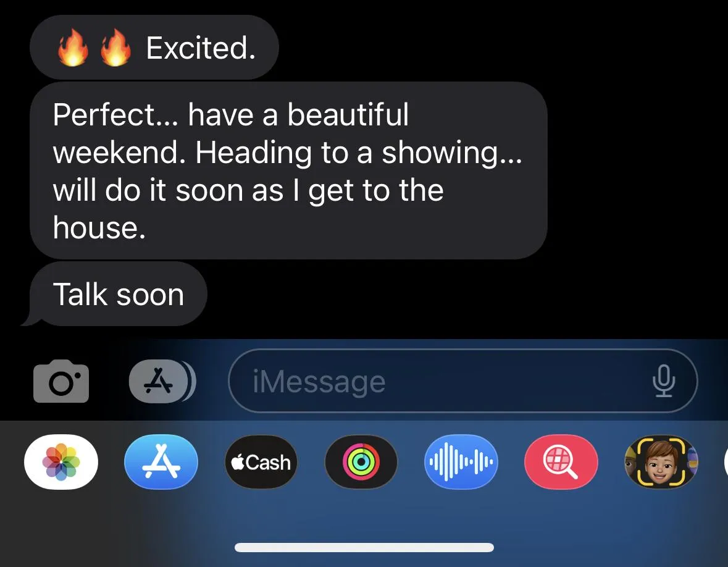Tap "Cash" label in app drawer
This screenshot has height=567, width=728.
point(268,463)
